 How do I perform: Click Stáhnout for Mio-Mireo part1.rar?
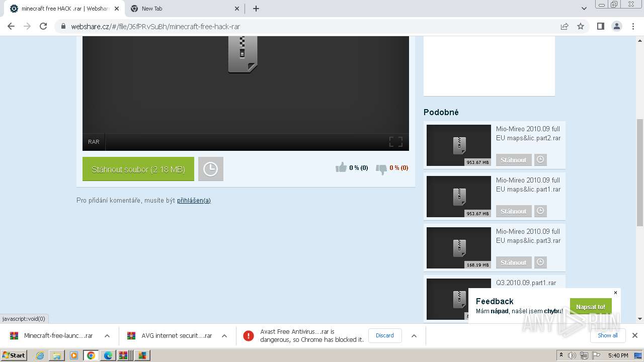(514, 211)
